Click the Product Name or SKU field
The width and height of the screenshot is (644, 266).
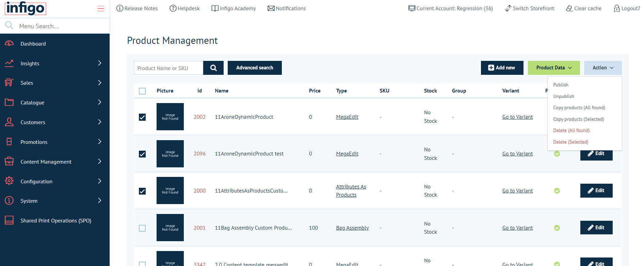coord(168,68)
